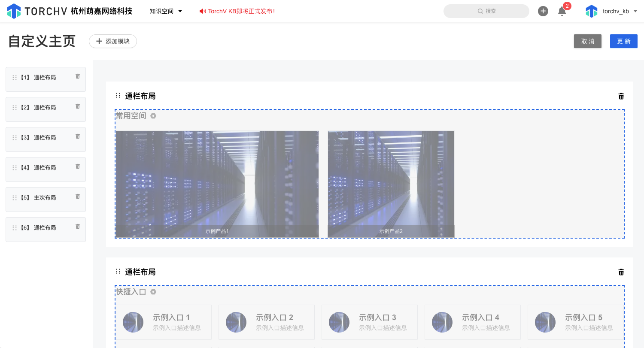Delete the layout block containing 快捷入口
The height and width of the screenshot is (348, 644).
tap(621, 272)
